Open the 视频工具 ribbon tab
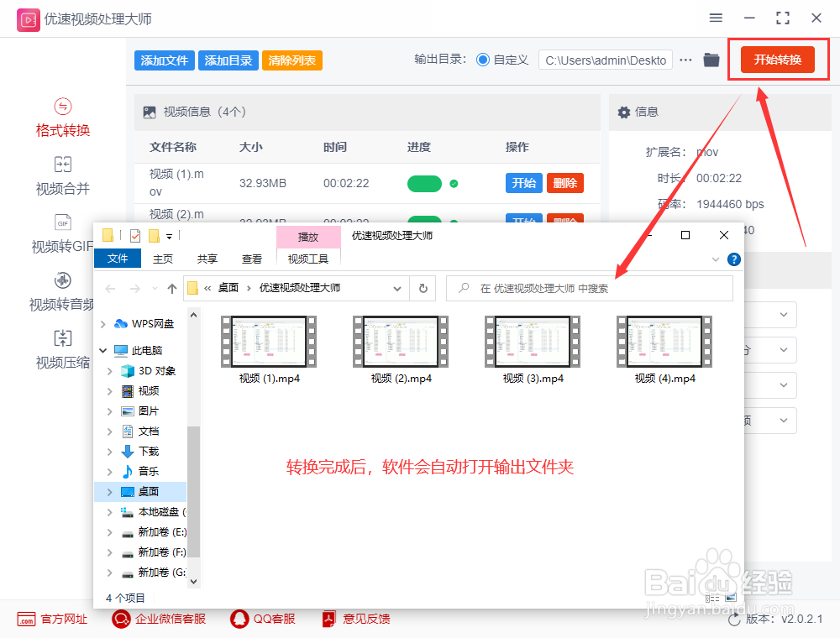The width and height of the screenshot is (840, 638). click(x=308, y=259)
